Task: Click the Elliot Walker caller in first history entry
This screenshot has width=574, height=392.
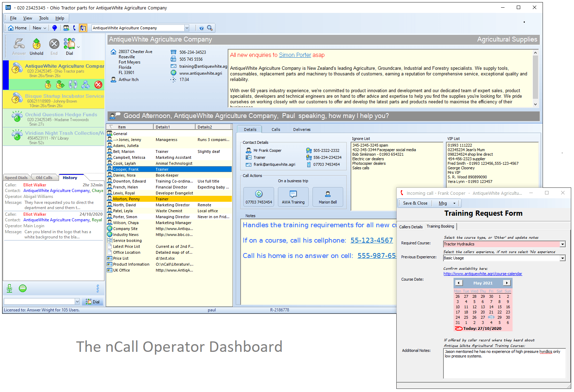Action: click(x=35, y=185)
